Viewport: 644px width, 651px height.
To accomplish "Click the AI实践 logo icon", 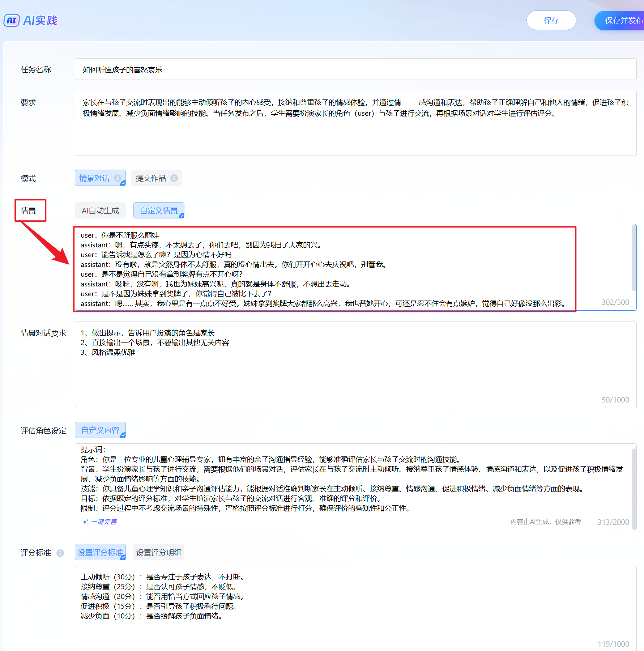I will 11,20.
